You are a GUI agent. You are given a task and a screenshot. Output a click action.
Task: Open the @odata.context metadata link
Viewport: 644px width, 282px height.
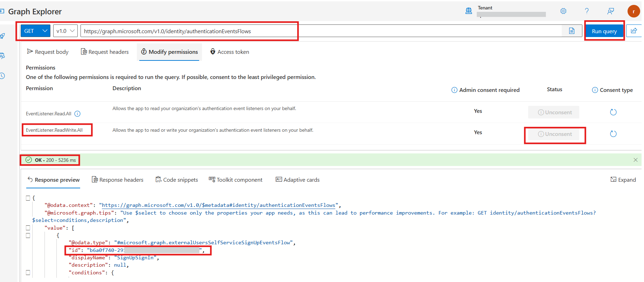click(x=219, y=205)
